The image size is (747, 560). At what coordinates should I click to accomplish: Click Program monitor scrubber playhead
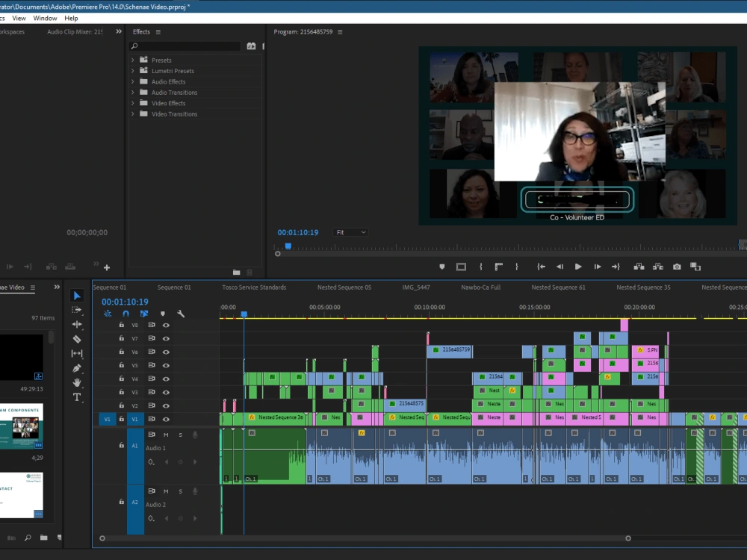pyautogui.click(x=288, y=246)
